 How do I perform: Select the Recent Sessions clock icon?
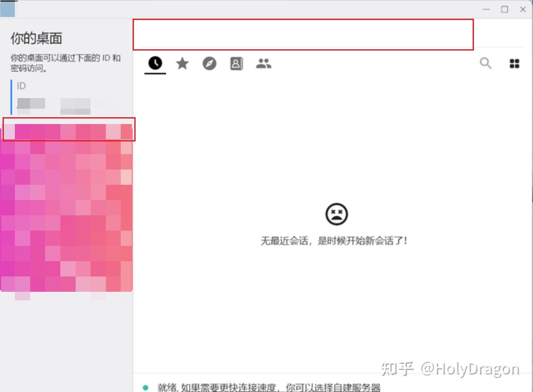pos(155,63)
